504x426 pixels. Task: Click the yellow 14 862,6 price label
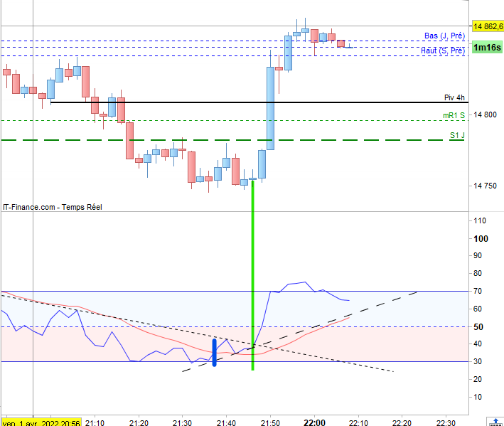(488, 26)
